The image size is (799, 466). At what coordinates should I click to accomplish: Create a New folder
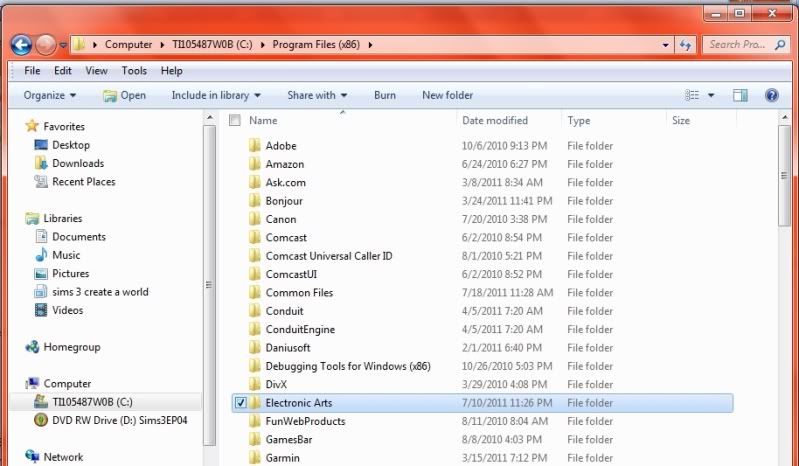pyautogui.click(x=447, y=95)
